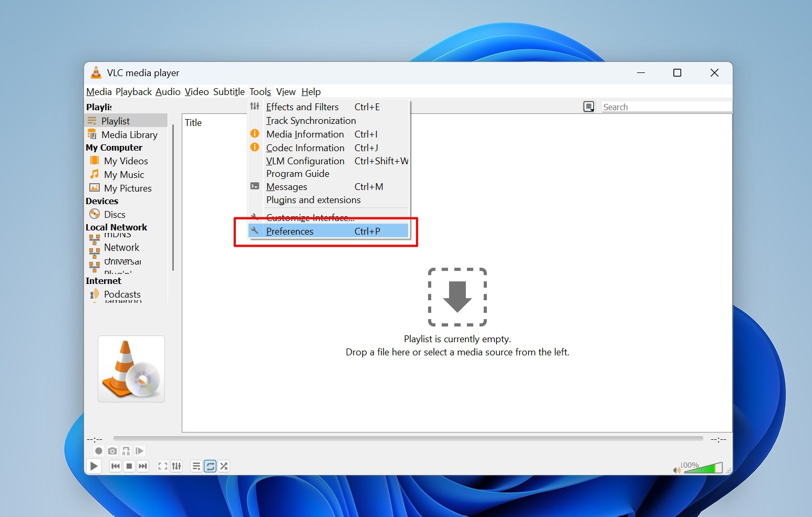812x517 pixels.
Task: Open extended settings icon in bottom controls
Action: pos(176,466)
